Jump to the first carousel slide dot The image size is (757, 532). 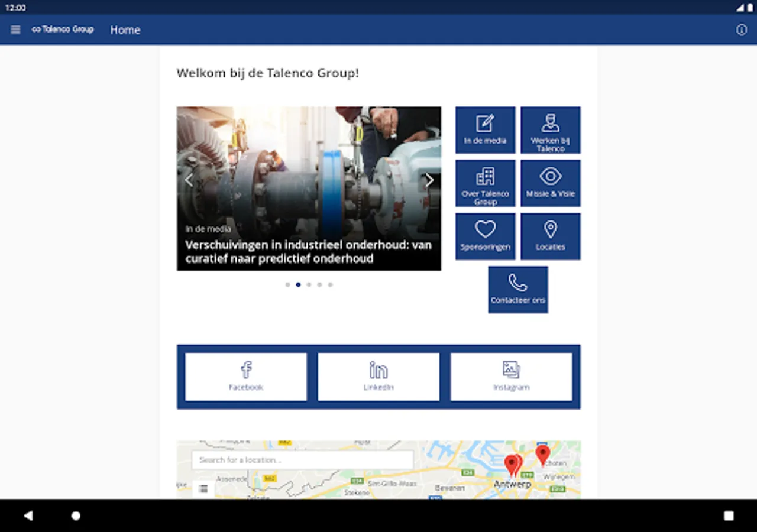coord(287,284)
